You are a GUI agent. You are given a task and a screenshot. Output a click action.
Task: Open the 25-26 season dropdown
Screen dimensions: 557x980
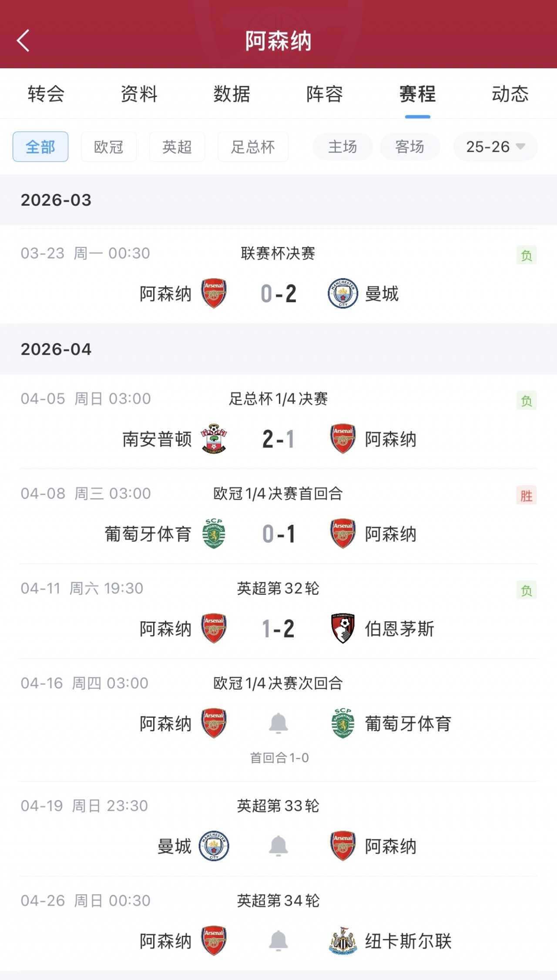click(495, 147)
